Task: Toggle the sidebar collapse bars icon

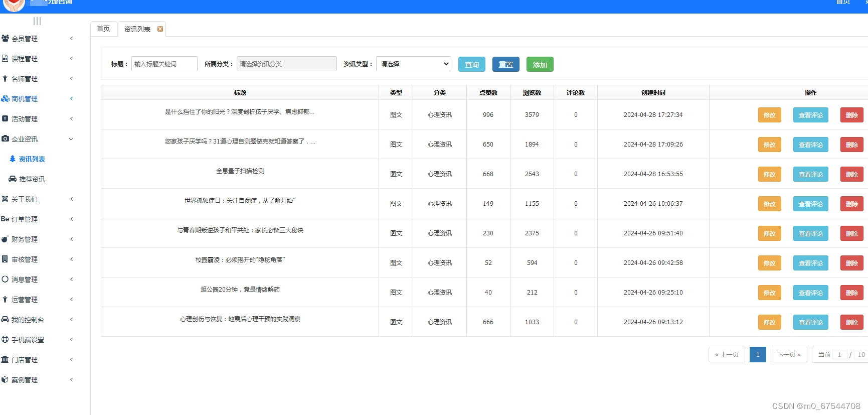Action: (37, 21)
